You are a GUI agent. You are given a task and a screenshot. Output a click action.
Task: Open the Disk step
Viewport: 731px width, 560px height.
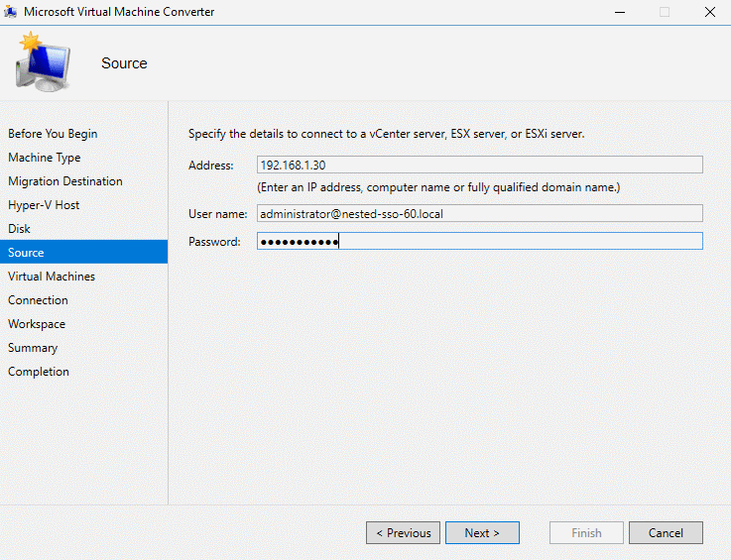tap(19, 229)
